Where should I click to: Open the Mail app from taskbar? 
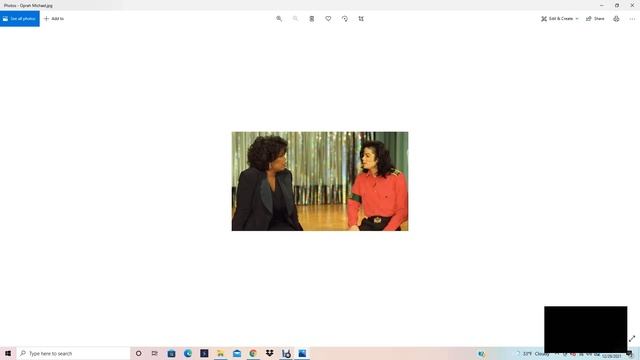coord(237,353)
